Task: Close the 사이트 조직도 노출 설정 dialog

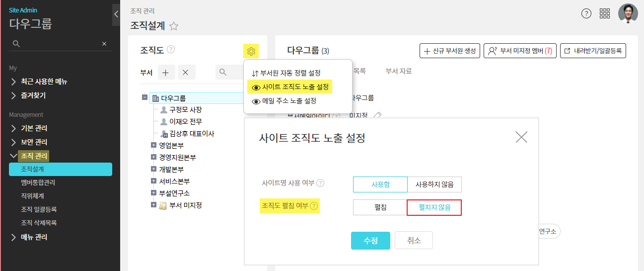Action: [x=521, y=137]
